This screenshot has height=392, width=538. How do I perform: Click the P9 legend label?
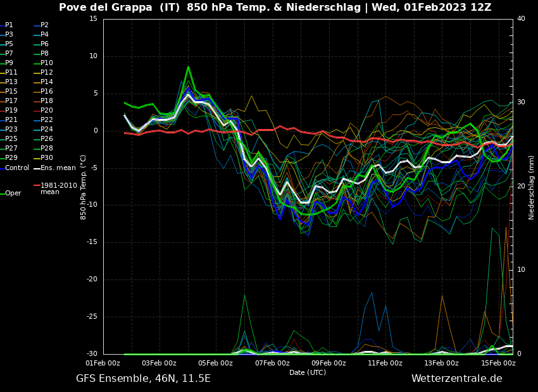point(9,63)
